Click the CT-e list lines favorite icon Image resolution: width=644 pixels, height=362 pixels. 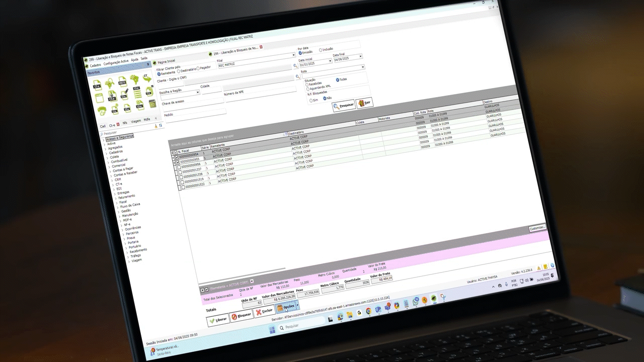pyautogui.click(x=136, y=93)
